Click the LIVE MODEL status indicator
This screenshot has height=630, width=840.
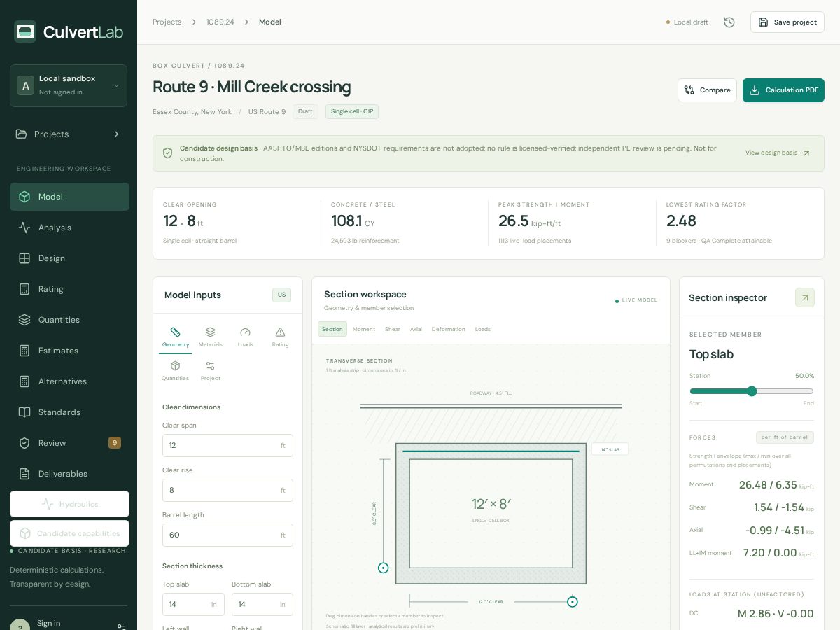click(636, 300)
